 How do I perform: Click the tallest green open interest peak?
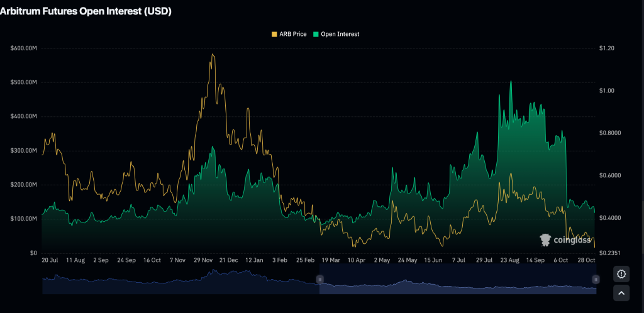coord(510,81)
